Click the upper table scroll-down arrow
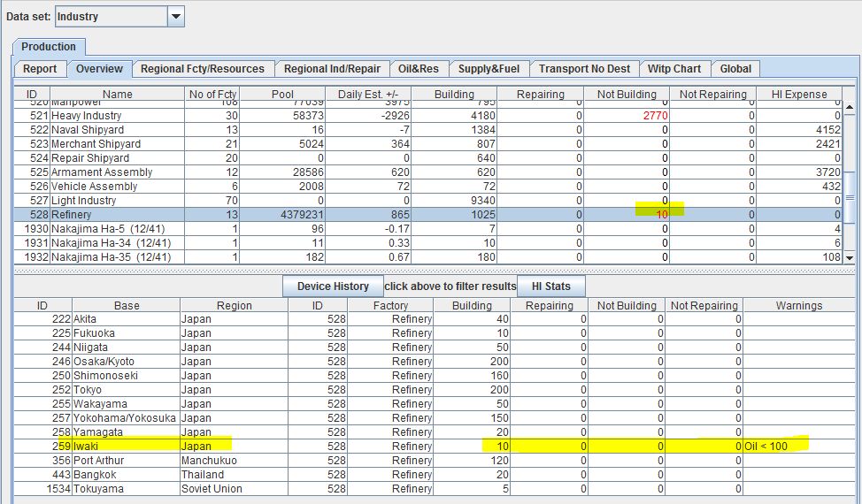The width and height of the screenshot is (862, 504). 850,257
